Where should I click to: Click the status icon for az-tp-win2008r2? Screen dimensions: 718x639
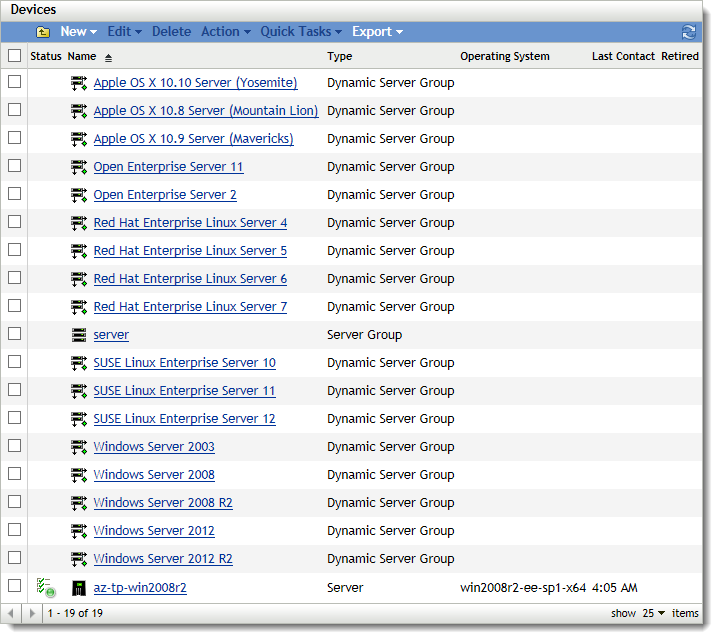pos(46,588)
